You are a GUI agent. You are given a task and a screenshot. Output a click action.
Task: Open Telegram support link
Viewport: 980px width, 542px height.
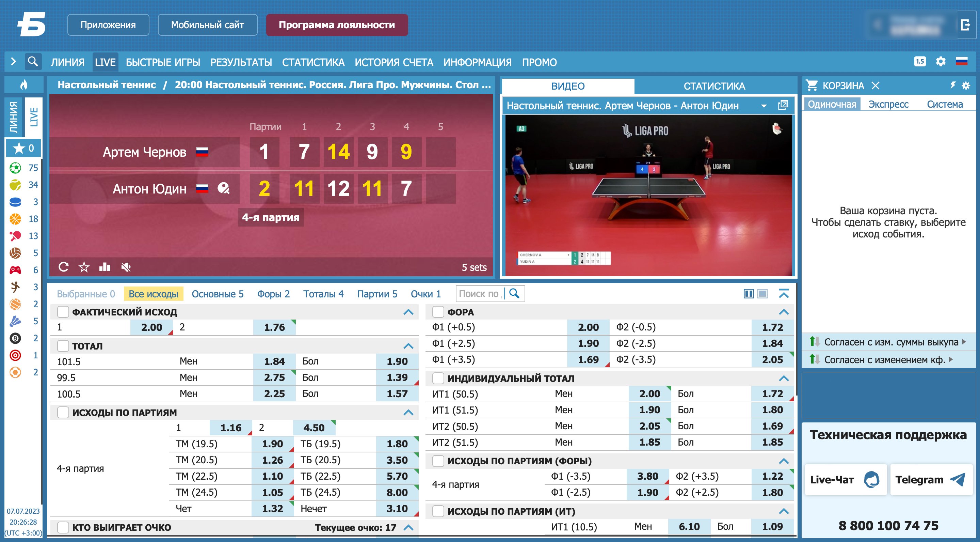[931, 480]
